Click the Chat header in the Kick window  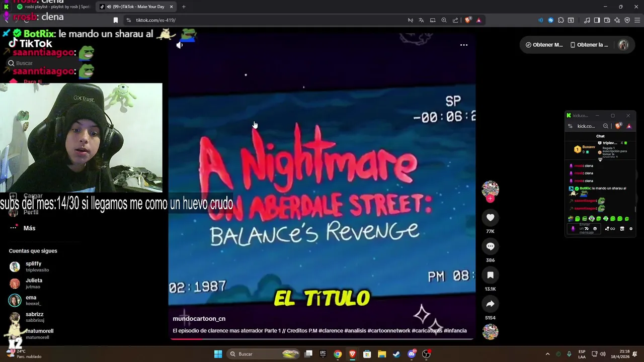click(600, 136)
